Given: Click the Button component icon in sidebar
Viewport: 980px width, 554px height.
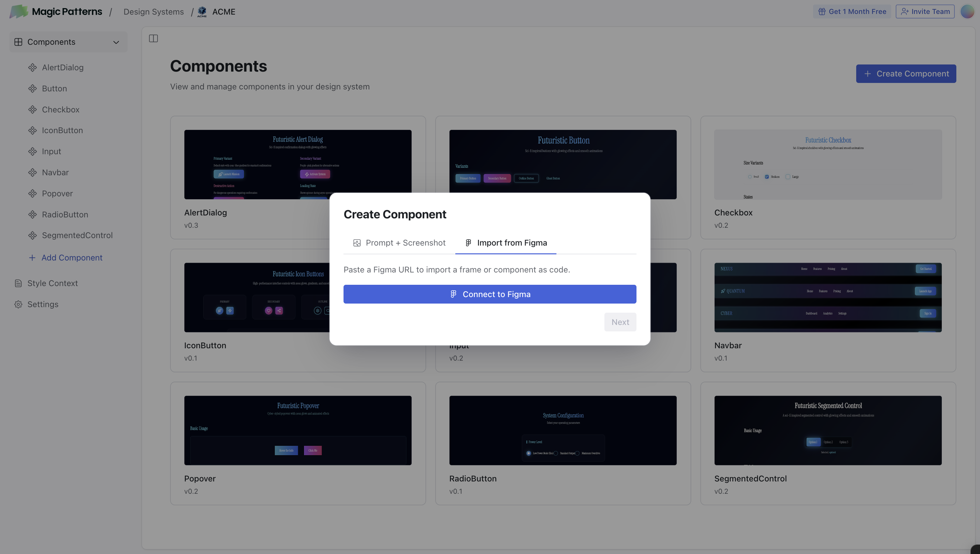Looking at the screenshot, I should pos(32,88).
